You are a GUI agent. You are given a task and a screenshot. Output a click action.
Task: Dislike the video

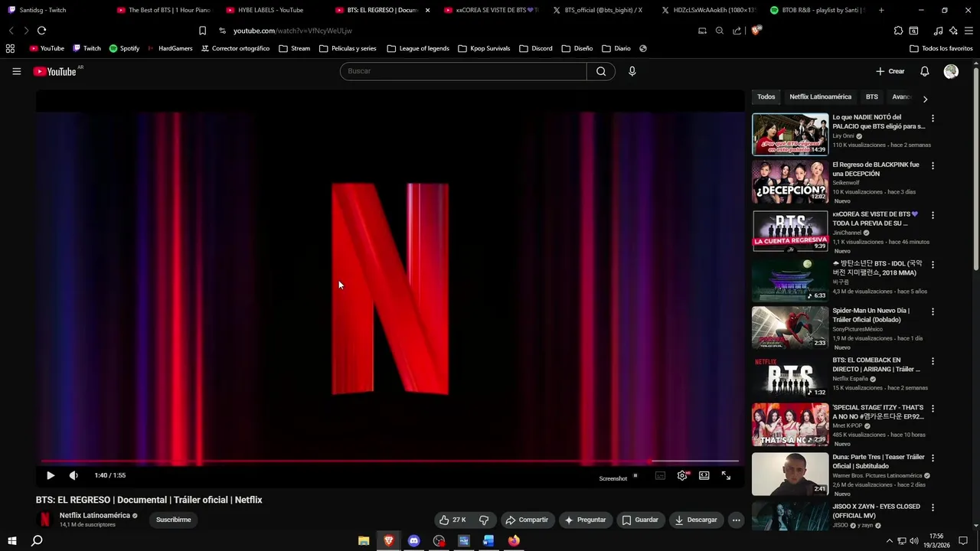tap(484, 520)
